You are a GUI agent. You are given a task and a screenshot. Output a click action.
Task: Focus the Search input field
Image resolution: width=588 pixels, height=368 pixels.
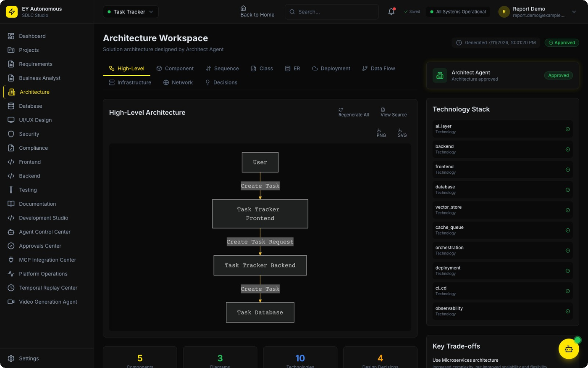pyautogui.click(x=332, y=12)
